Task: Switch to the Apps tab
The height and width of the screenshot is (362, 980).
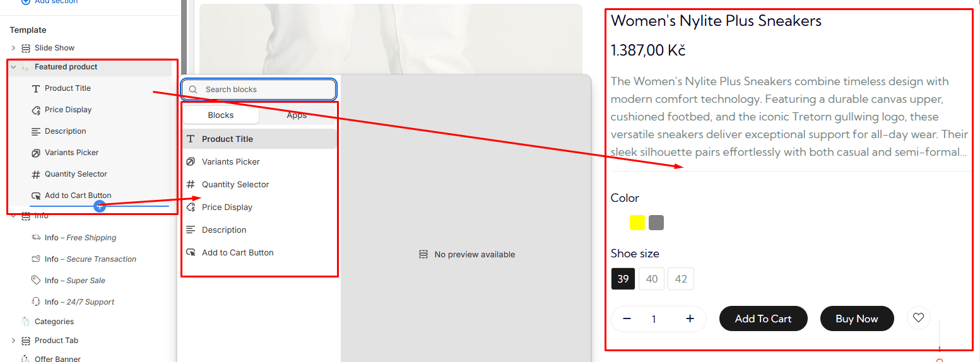Action: click(297, 115)
